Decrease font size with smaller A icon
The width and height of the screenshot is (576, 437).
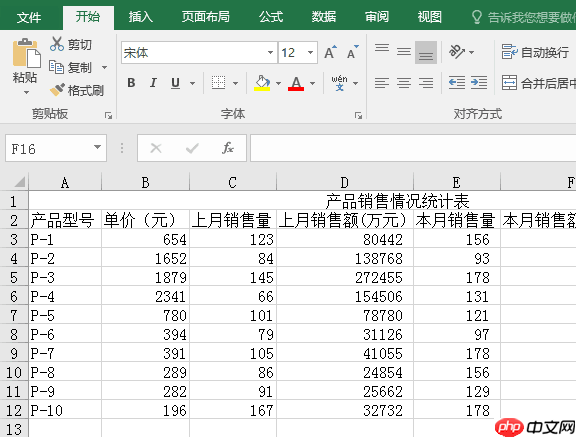pyautogui.click(x=353, y=53)
